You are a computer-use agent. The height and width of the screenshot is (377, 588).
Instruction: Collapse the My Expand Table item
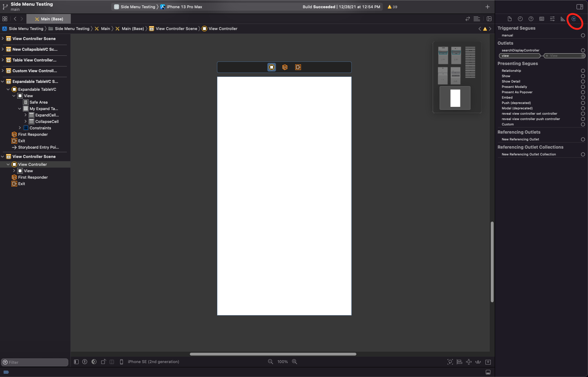(x=20, y=109)
